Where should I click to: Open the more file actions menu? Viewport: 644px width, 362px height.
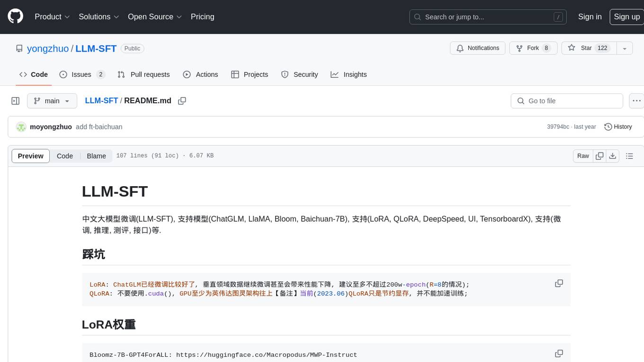pyautogui.click(x=636, y=101)
